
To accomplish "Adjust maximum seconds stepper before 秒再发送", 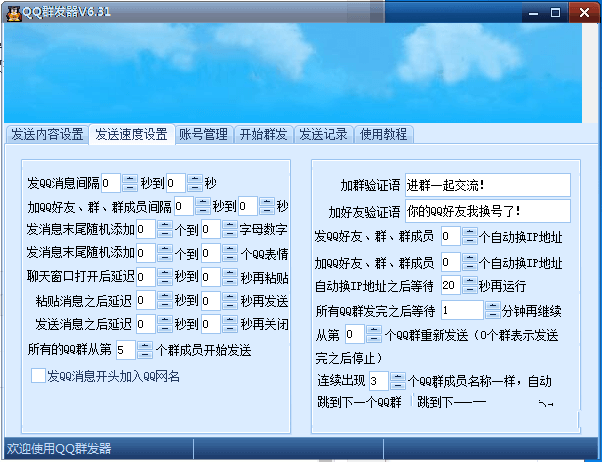I will coord(230,300).
